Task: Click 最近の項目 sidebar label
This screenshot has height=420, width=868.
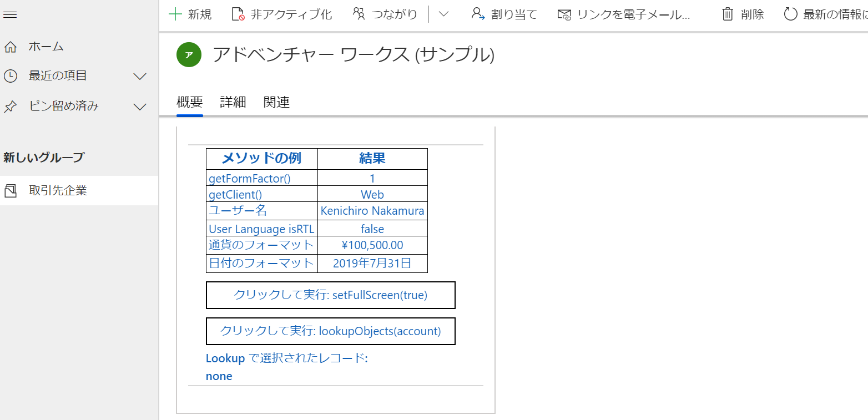Action: point(58,75)
